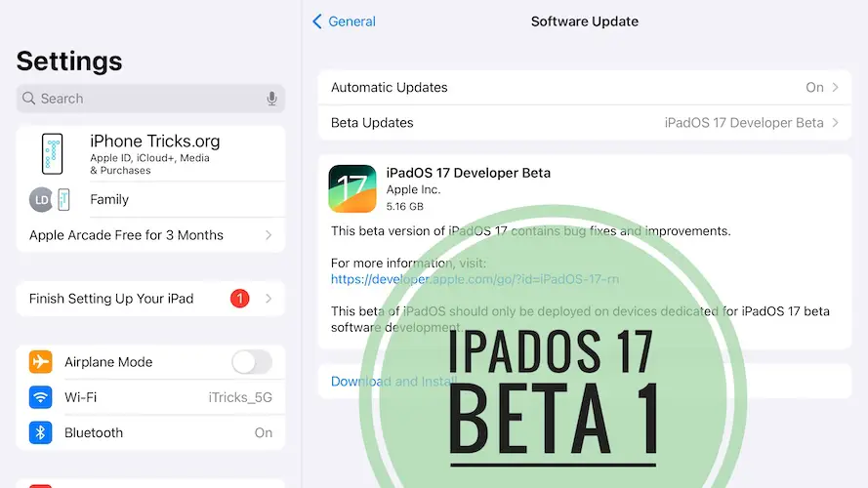Open the developer.apple.com release notes link

475,279
